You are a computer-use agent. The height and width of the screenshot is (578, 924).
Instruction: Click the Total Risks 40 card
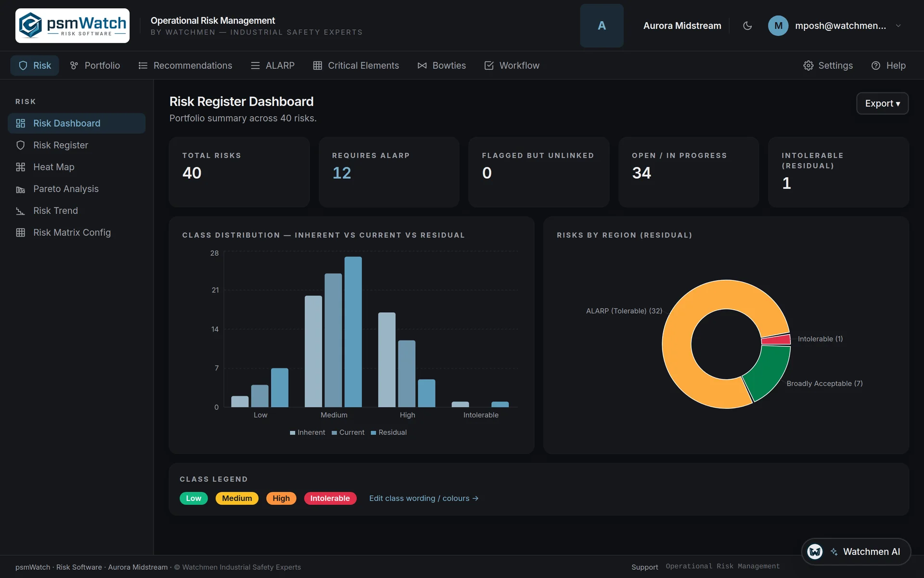click(239, 172)
